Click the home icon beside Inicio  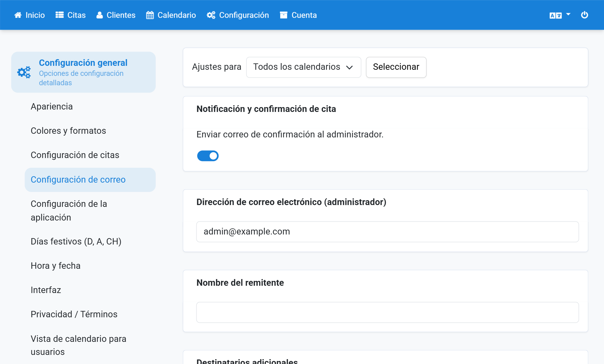pos(18,15)
